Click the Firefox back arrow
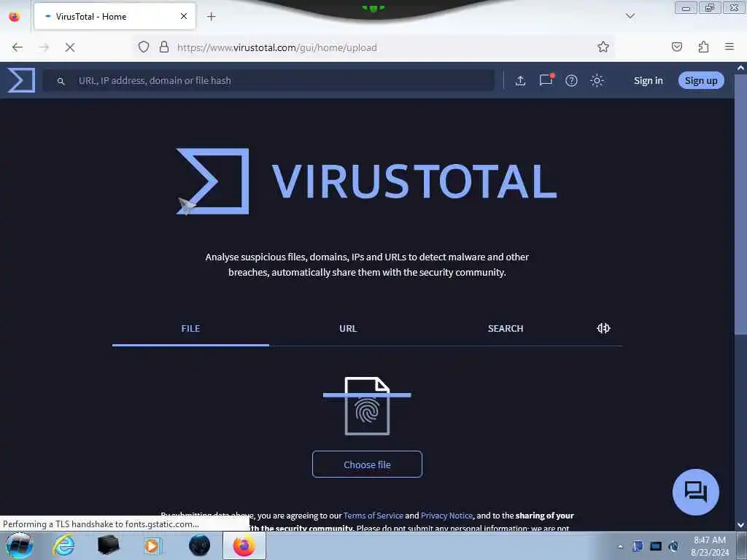Image resolution: width=747 pixels, height=560 pixels. click(18, 47)
